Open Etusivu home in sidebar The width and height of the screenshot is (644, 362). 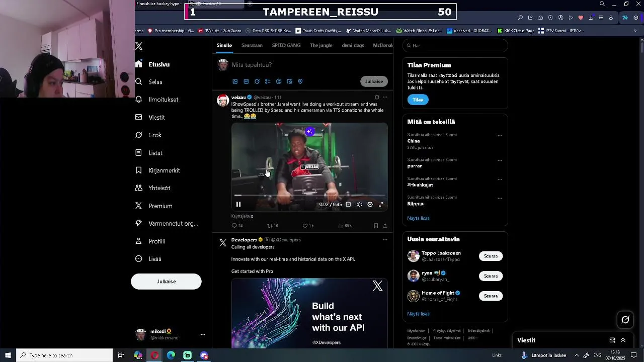click(152, 64)
